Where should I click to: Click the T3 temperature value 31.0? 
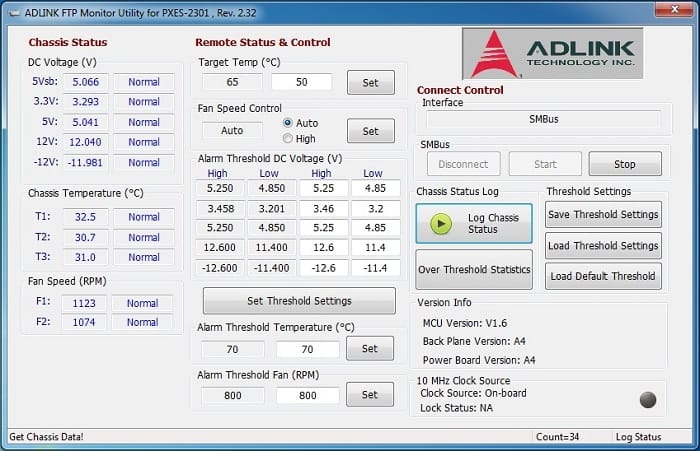85,257
